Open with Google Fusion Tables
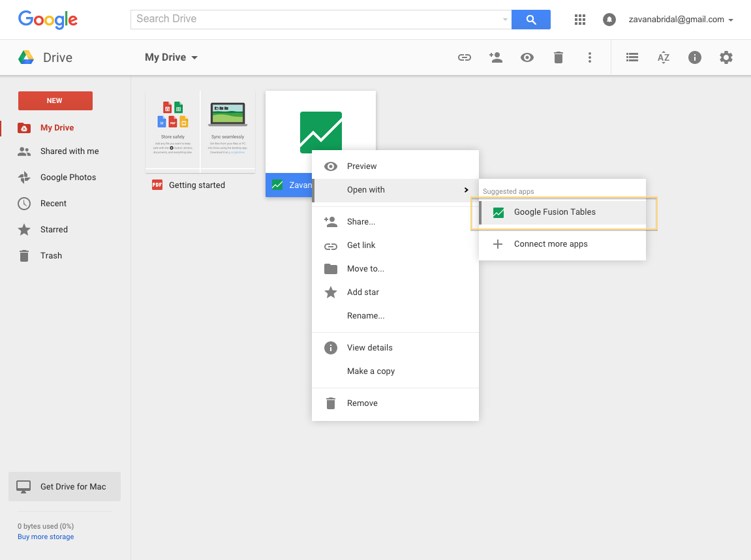 [562, 212]
